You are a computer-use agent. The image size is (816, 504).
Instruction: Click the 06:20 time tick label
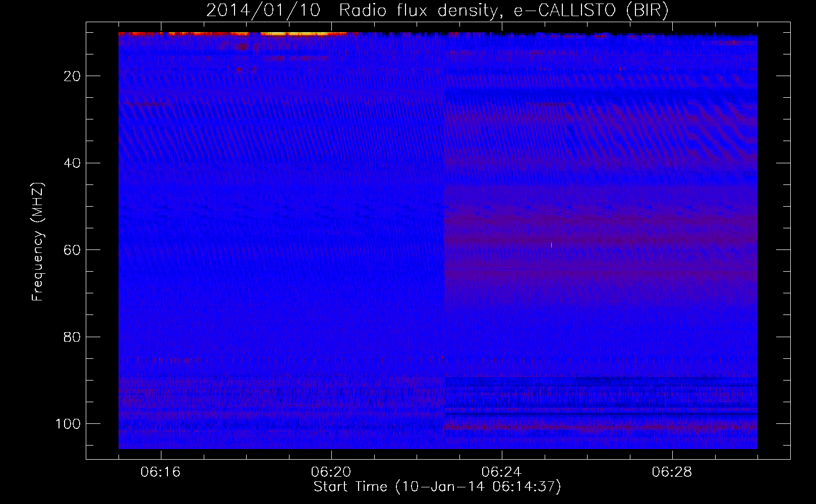point(331,472)
